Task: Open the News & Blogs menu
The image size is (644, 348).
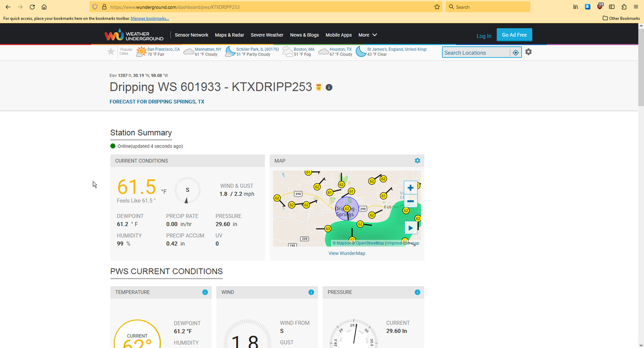Action: [x=304, y=35]
